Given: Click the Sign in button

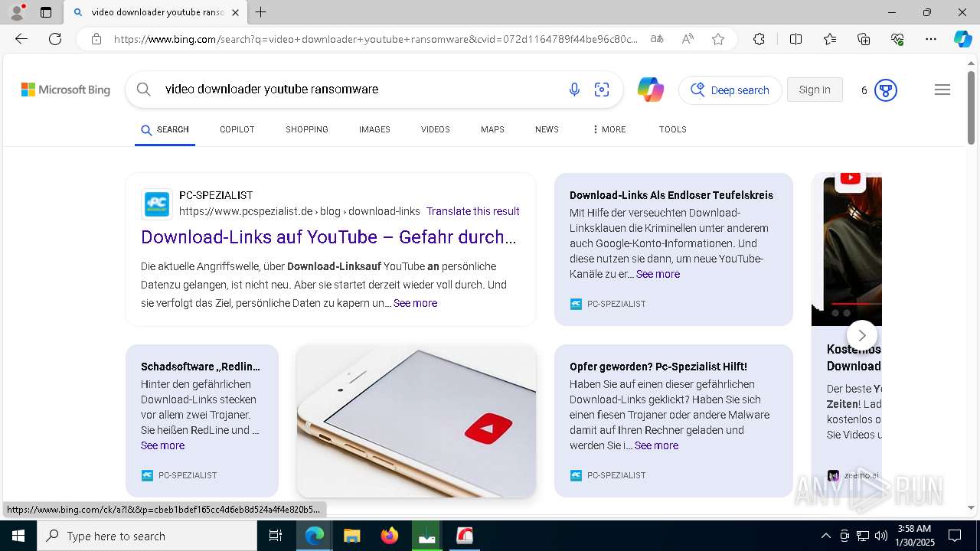Looking at the screenshot, I should point(815,90).
